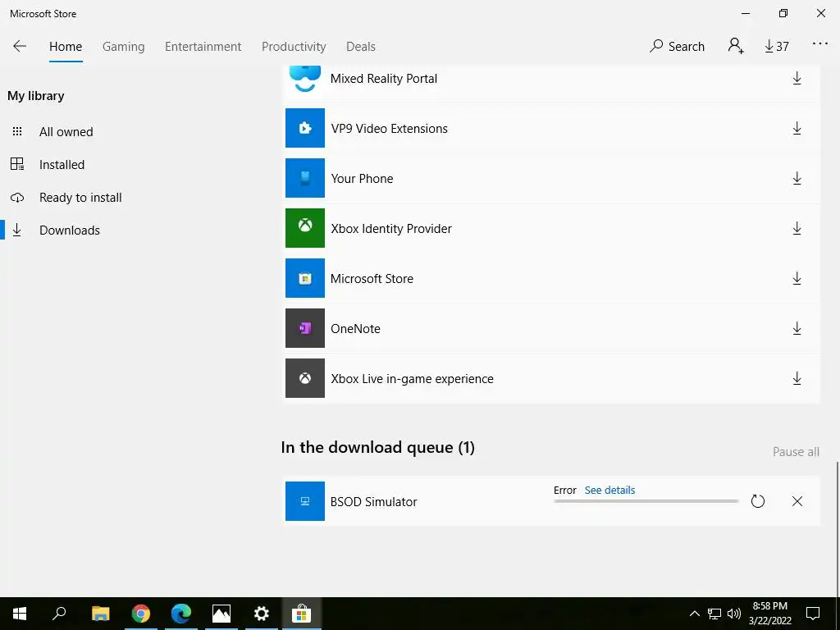This screenshot has width=840, height=630.
Task: Click the page vertical scrollbar thumb
Action: tap(838, 527)
